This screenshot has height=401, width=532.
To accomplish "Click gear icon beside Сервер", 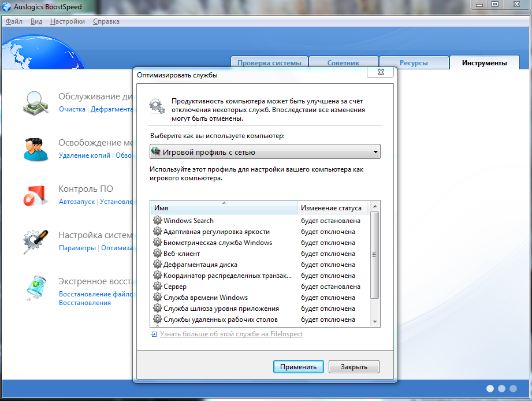I will (x=158, y=286).
